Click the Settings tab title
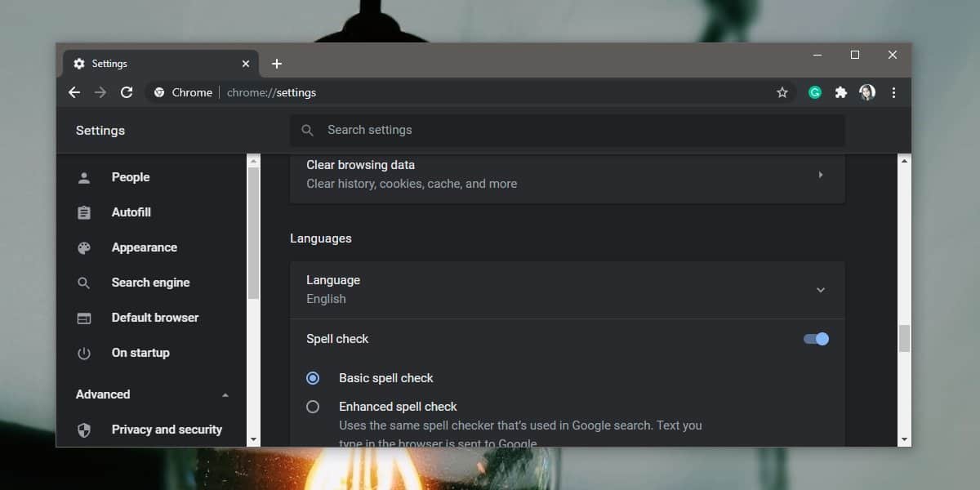 click(109, 64)
